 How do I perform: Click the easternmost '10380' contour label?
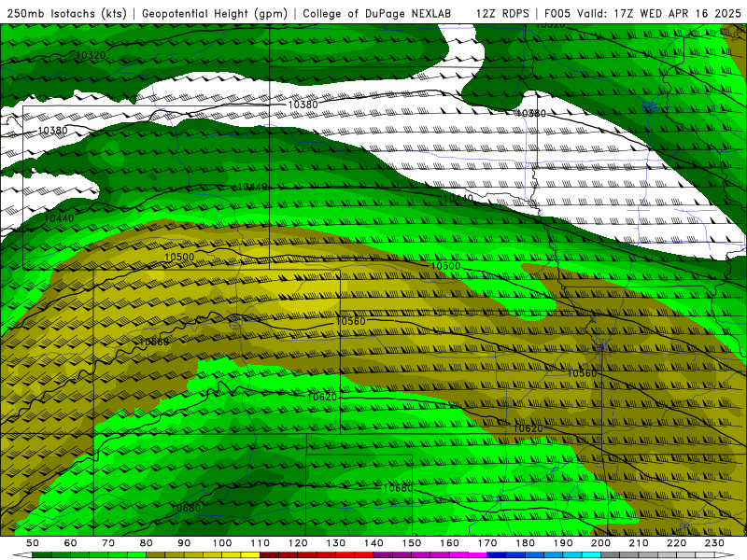click(x=530, y=113)
